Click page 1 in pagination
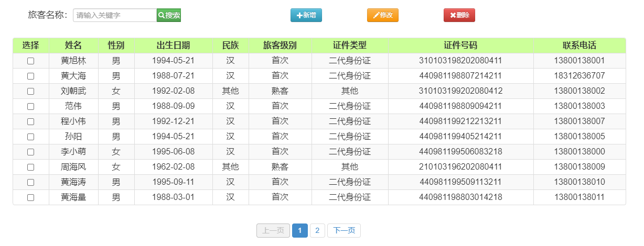The width and height of the screenshot is (644, 246). tap(300, 230)
